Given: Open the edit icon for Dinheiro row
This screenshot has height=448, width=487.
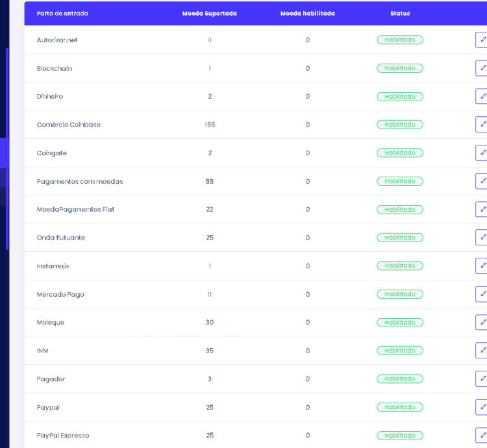Looking at the screenshot, I should (482, 96).
